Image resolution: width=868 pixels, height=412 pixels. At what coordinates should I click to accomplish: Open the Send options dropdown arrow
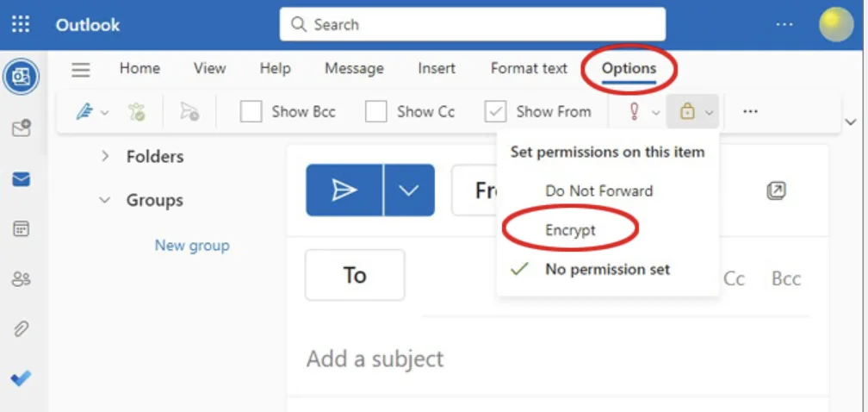point(409,190)
